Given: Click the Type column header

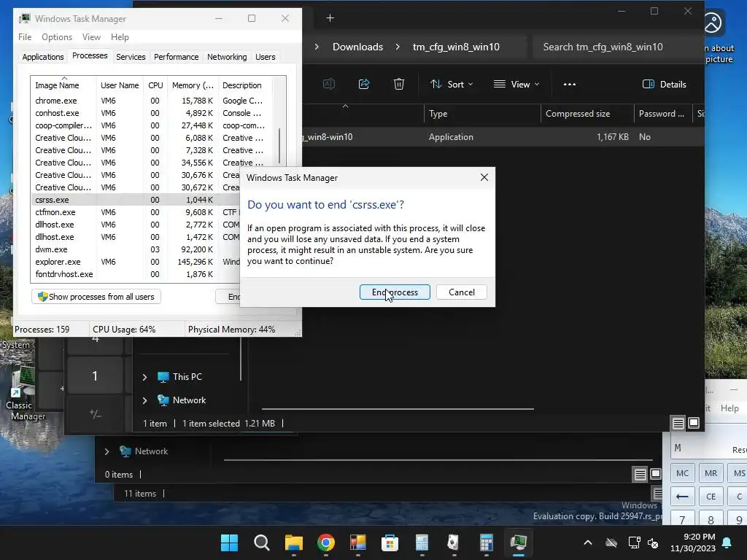Looking at the screenshot, I should 481,113.
